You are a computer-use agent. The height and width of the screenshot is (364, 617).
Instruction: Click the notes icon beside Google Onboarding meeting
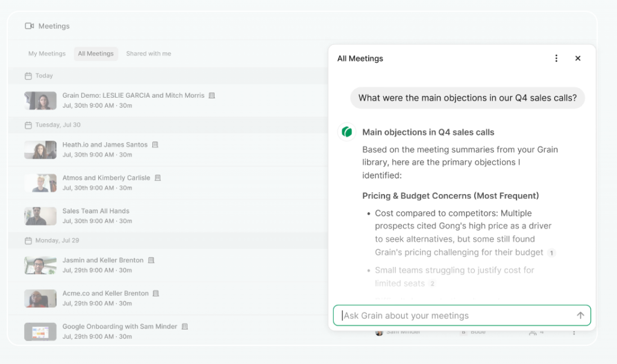click(185, 327)
